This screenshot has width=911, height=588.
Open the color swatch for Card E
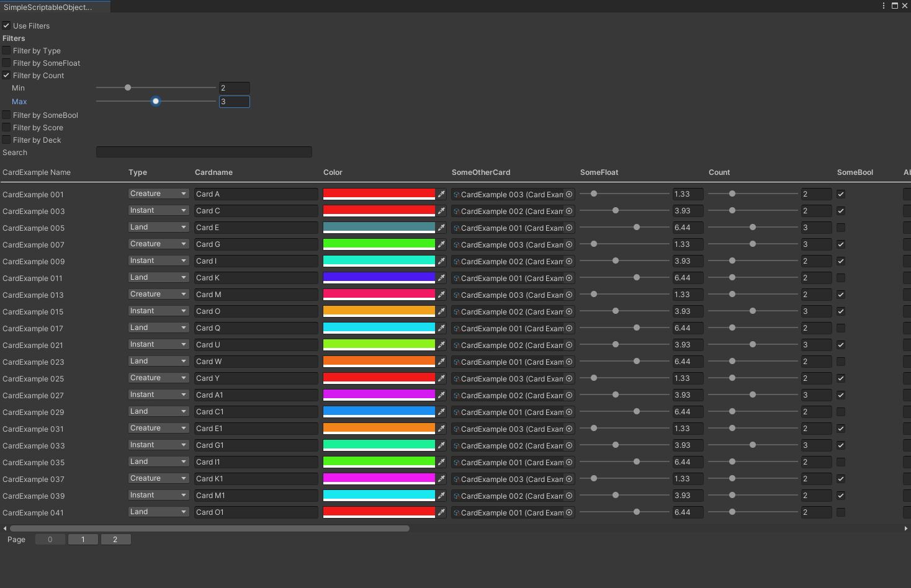379,228
